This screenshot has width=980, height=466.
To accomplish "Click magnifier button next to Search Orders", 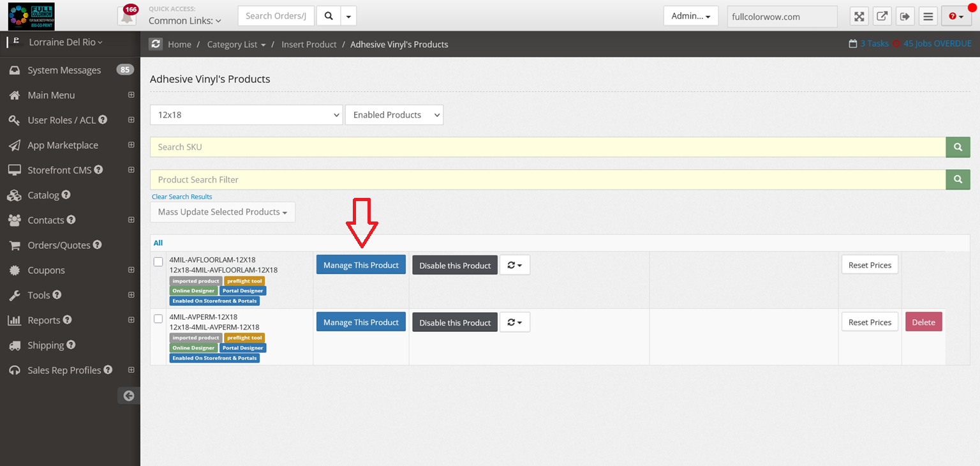I will pos(329,16).
